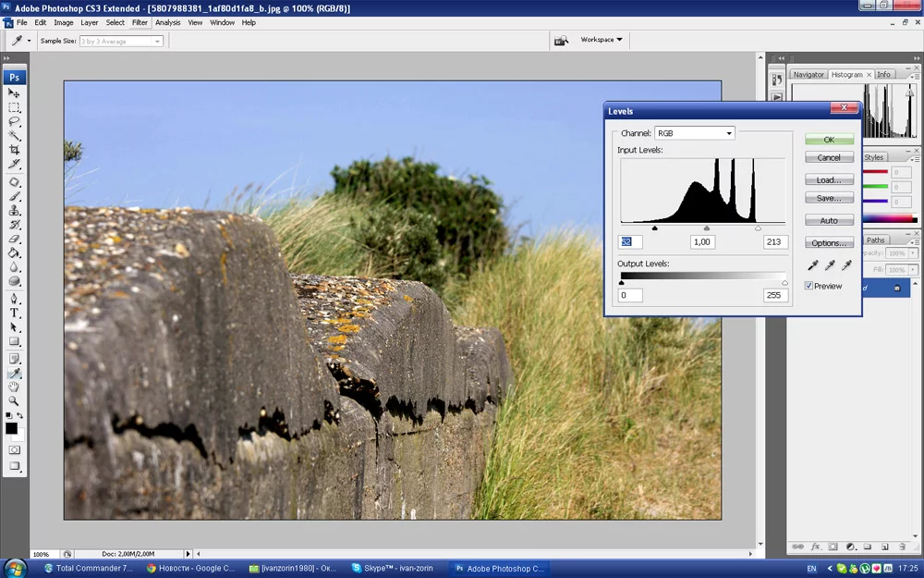Swap foreground and background colors
Viewport: 924px width, 578px height.
pyautogui.click(x=20, y=415)
